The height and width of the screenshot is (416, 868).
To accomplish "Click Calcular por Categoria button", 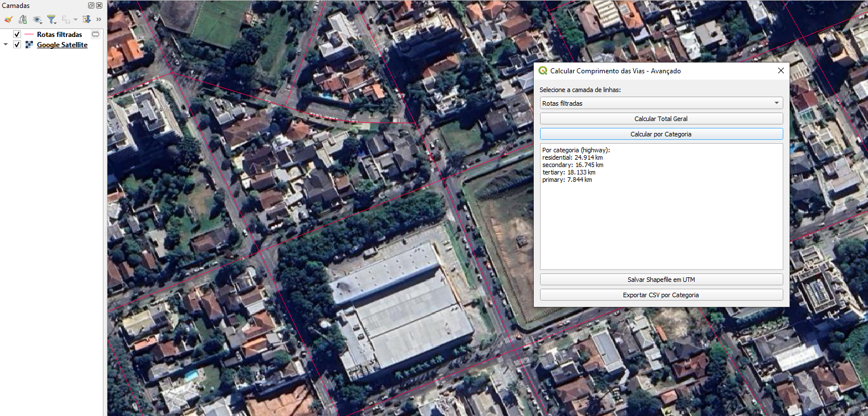I will coord(661,134).
